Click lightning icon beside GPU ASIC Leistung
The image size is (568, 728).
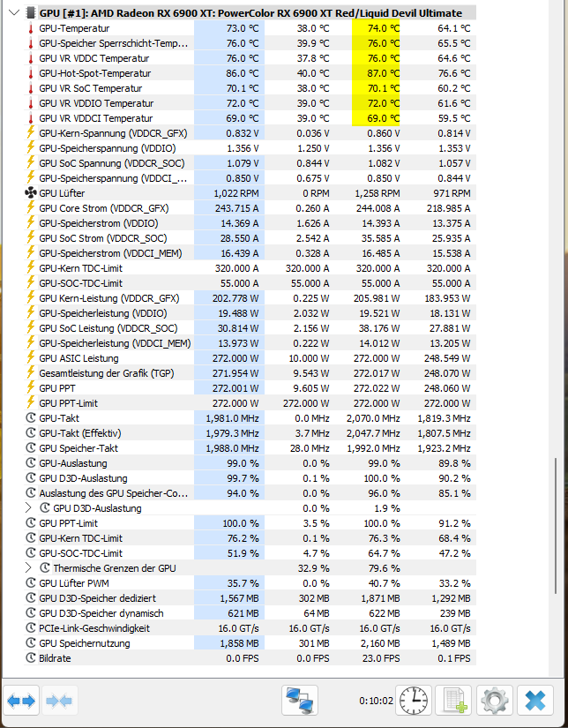tap(31, 357)
